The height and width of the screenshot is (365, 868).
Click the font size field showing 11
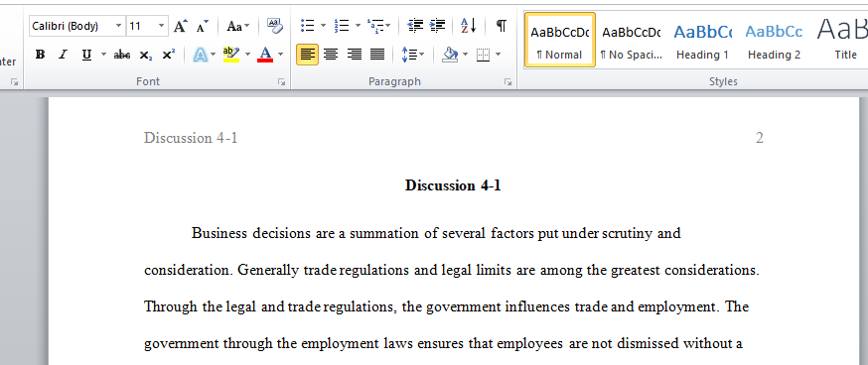coord(141,26)
